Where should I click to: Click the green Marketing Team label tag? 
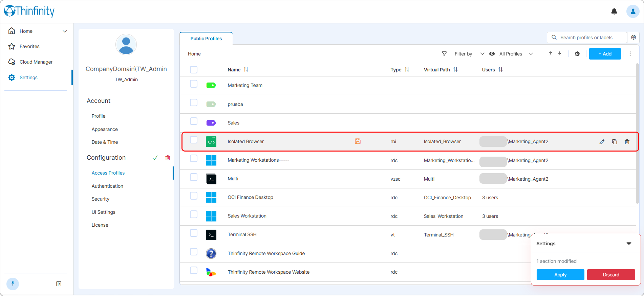[x=211, y=85]
